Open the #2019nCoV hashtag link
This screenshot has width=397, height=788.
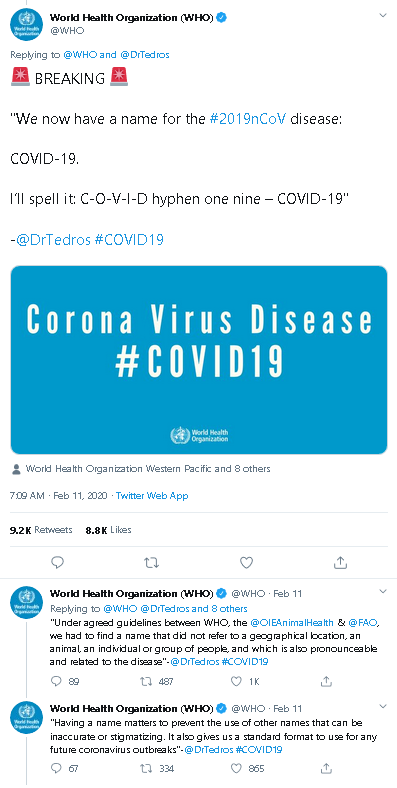click(x=247, y=120)
